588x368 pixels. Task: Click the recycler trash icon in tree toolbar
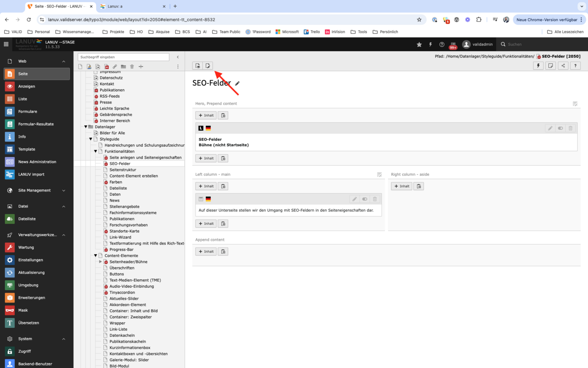pos(132,67)
